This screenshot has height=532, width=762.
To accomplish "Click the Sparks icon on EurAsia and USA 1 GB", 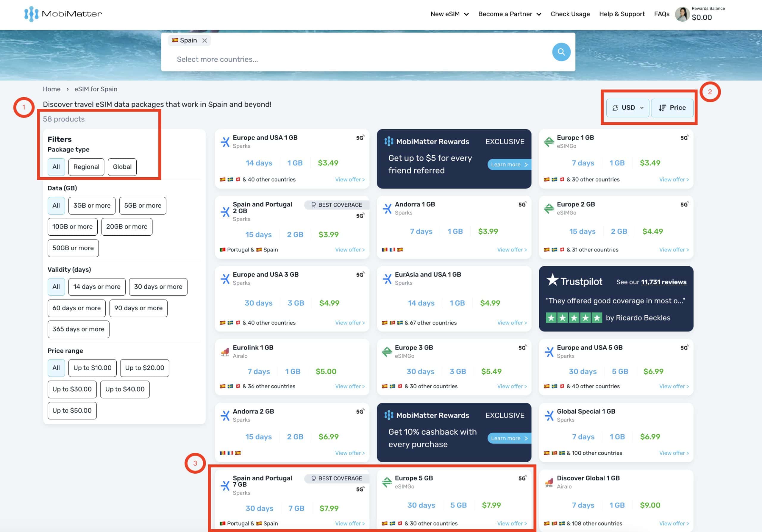I will 387,278.
